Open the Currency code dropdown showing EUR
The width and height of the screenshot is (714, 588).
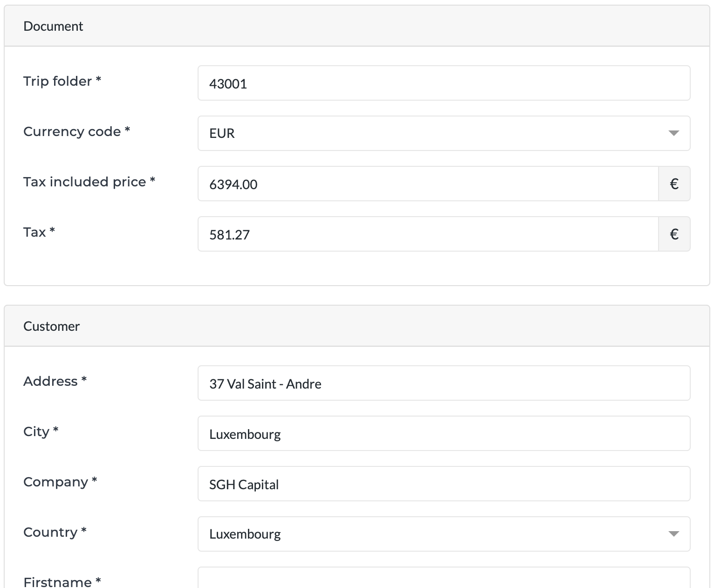444,134
